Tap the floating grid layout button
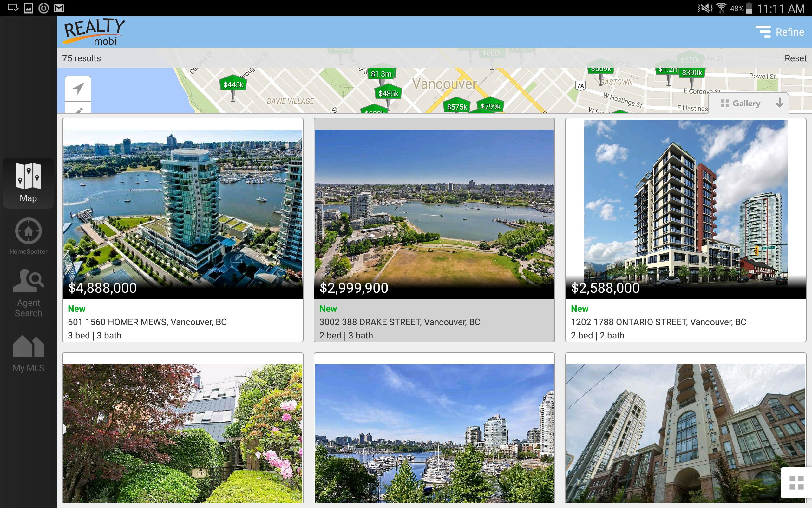 pyautogui.click(x=796, y=483)
